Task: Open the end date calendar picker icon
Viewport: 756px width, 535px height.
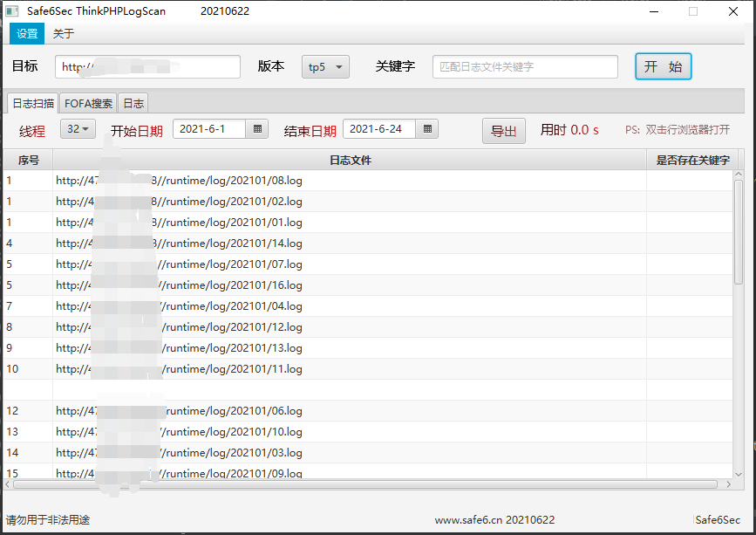Action: pos(427,129)
